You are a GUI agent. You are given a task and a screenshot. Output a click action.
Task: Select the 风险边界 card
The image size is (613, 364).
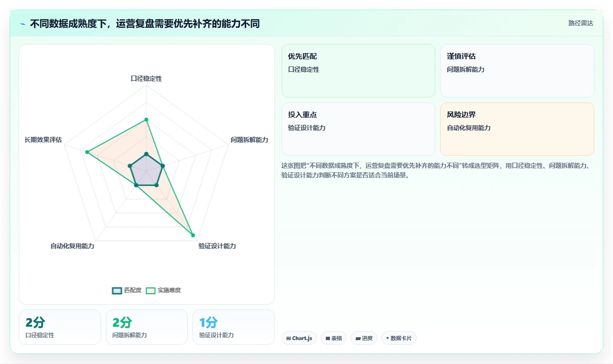pyautogui.click(x=517, y=129)
